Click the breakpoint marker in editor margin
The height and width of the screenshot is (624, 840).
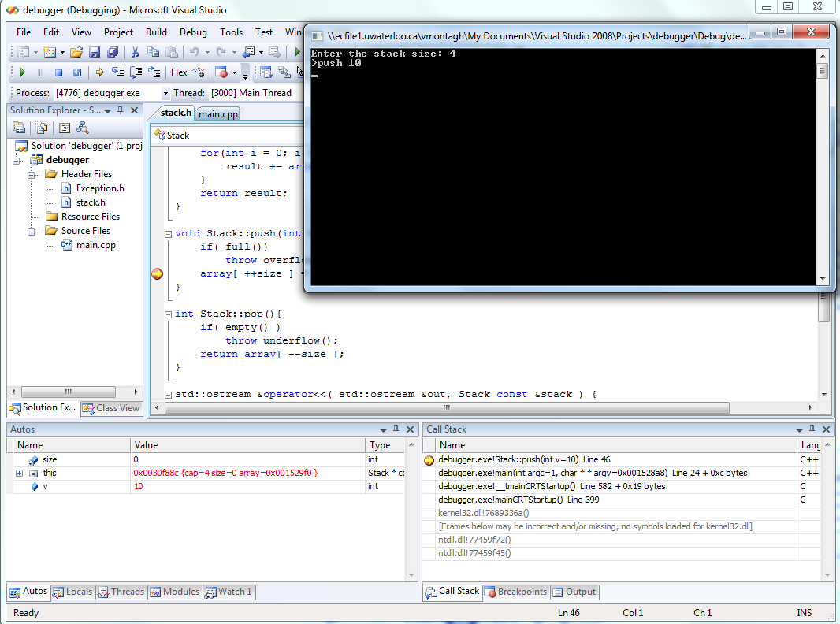click(x=157, y=273)
